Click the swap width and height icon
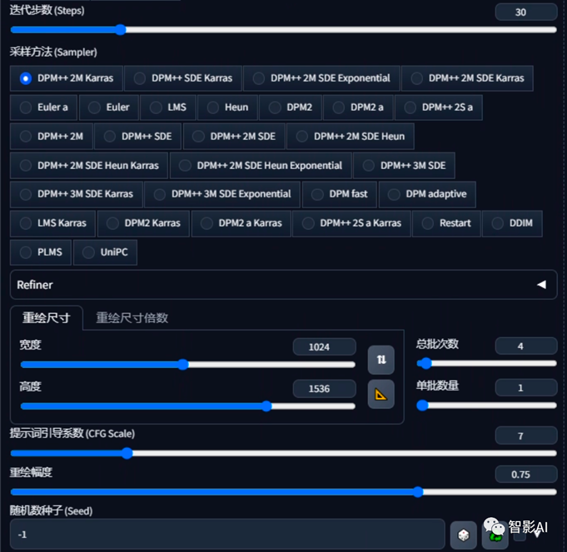567x552 pixels. [x=381, y=360]
